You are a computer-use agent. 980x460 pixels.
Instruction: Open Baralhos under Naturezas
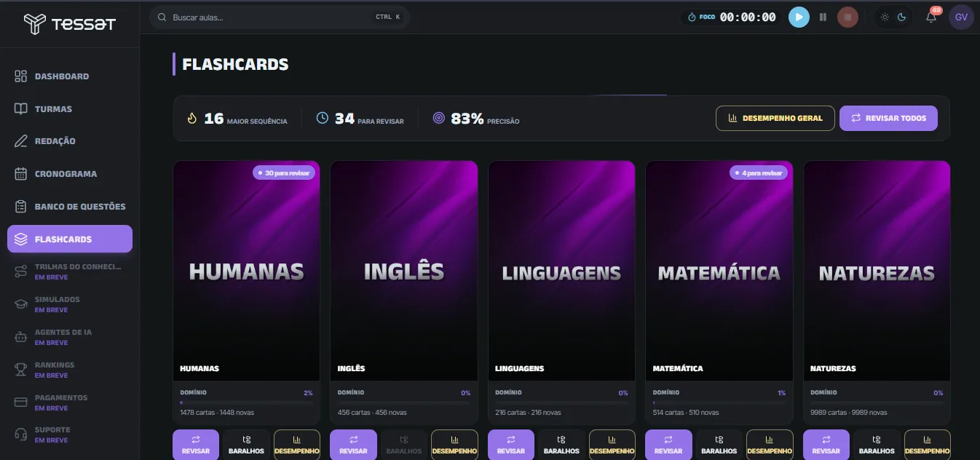point(877,445)
